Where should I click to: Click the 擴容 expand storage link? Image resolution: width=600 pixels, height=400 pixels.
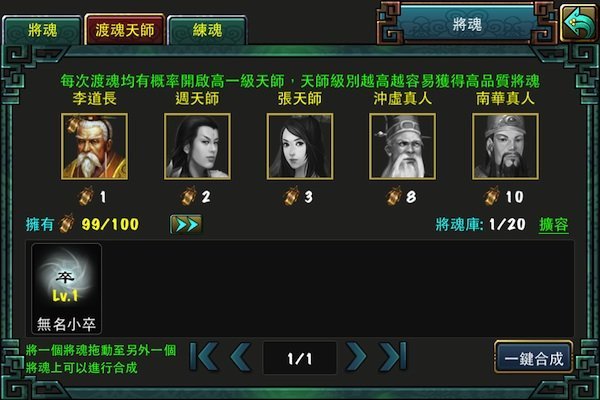click(554, 225)
